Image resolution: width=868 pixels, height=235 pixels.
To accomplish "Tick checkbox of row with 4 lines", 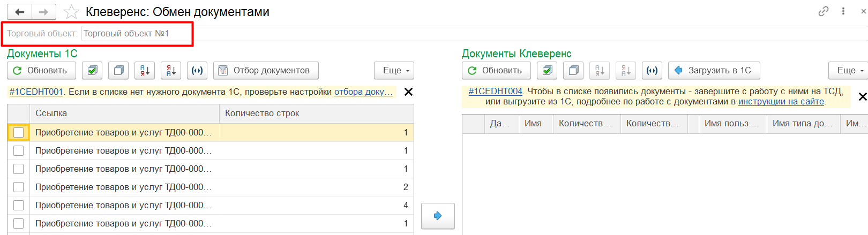I will (x=19, y=205).
